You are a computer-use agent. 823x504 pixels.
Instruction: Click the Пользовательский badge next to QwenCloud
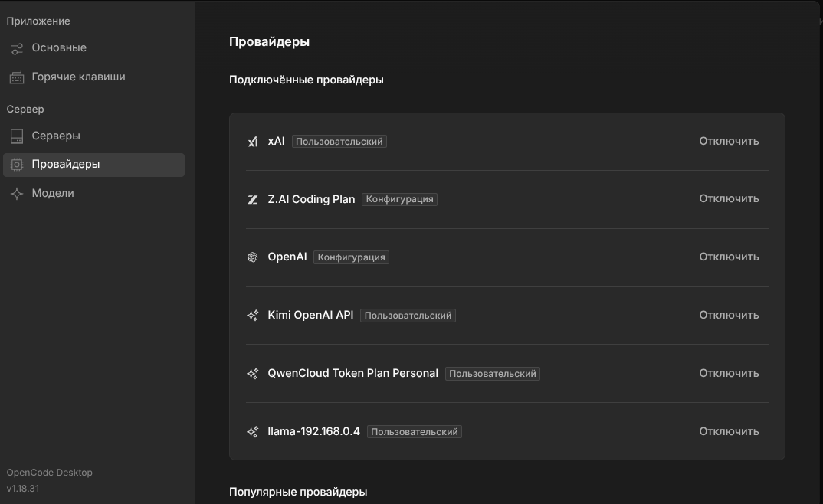point(492,374)
